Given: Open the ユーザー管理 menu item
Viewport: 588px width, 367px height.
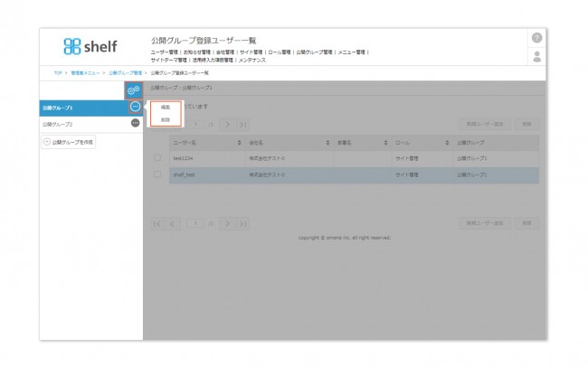Looking at the screenshot, I should pos(164,52).
